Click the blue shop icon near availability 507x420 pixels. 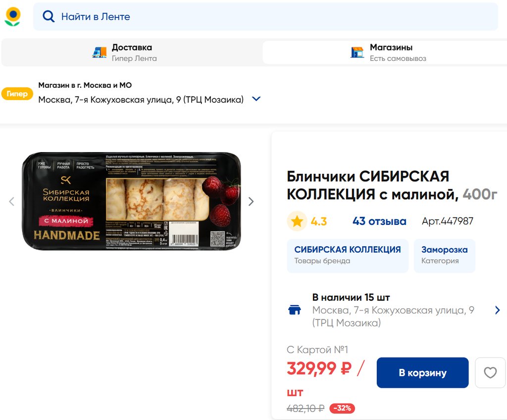coord(295,310)
